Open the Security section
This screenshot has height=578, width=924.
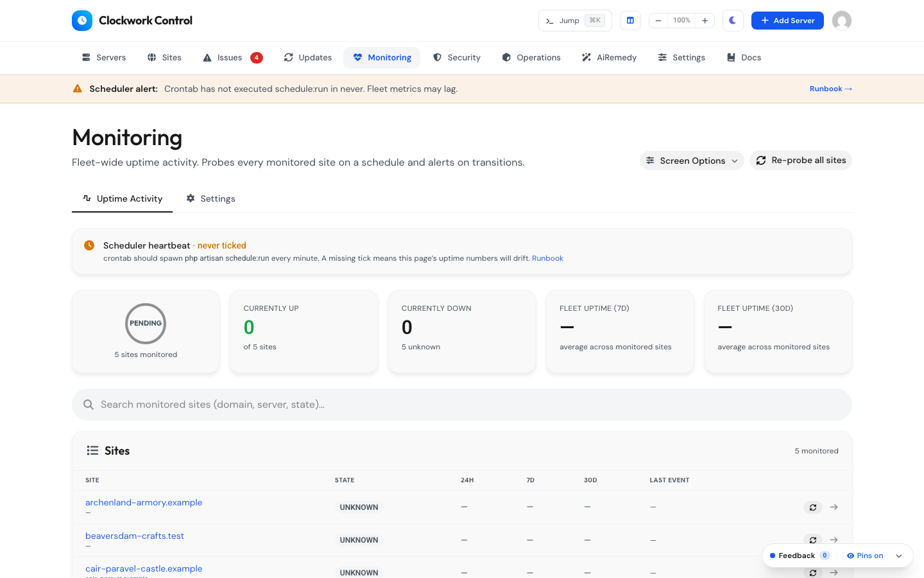[457, 58]
